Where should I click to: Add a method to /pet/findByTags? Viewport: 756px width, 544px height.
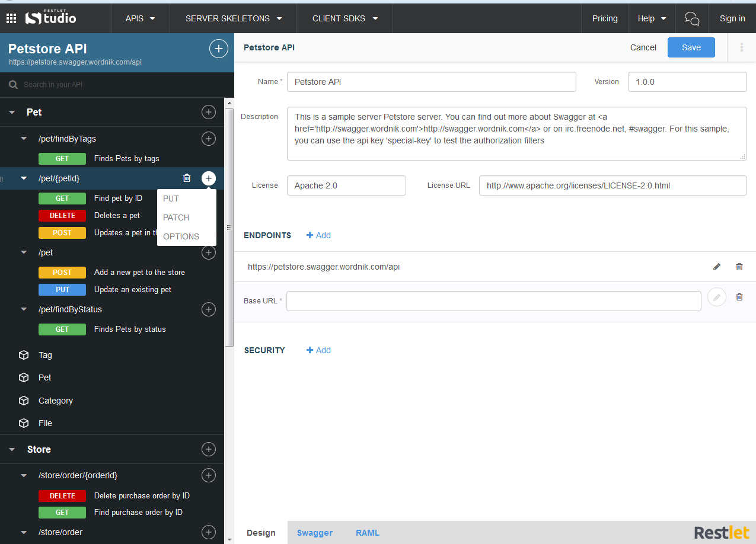(209, 139)
